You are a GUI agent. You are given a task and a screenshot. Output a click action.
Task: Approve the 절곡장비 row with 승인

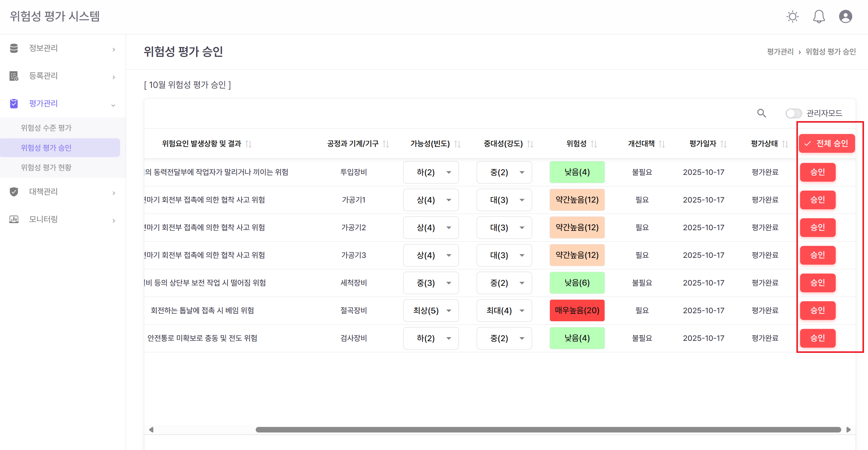point(818,310)
